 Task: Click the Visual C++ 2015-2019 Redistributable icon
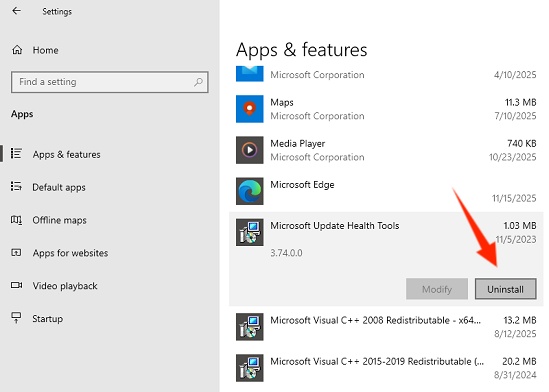point(250,368)
